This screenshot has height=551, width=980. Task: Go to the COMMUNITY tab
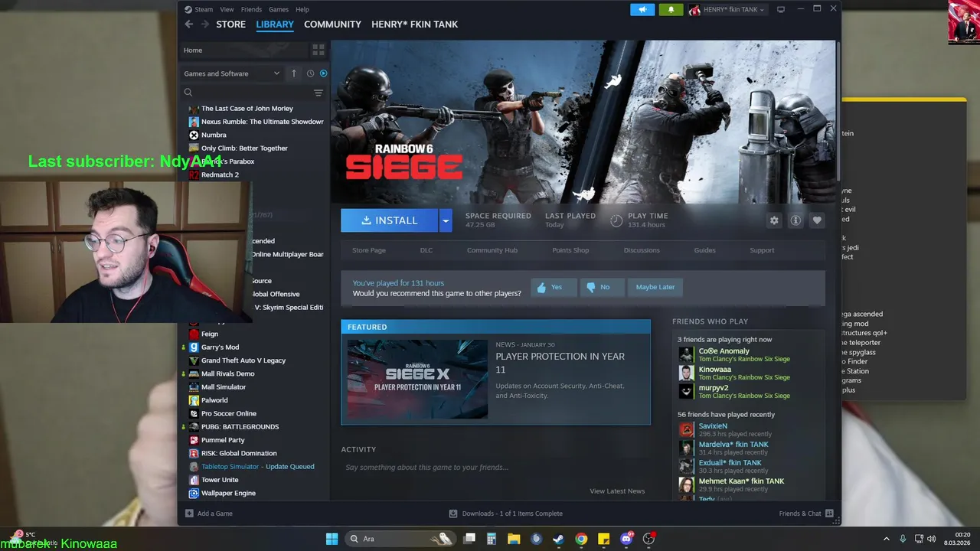[x=332, y=24]
